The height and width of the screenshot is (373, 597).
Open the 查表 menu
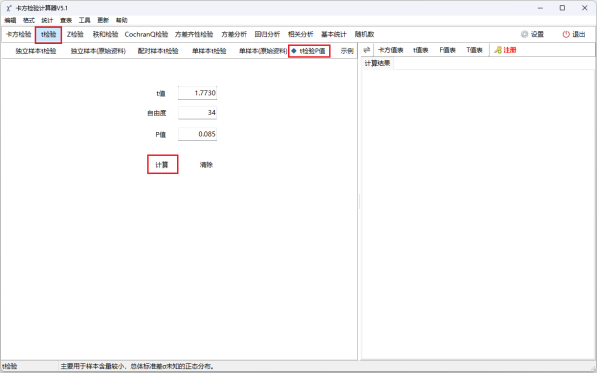point(66,20)
